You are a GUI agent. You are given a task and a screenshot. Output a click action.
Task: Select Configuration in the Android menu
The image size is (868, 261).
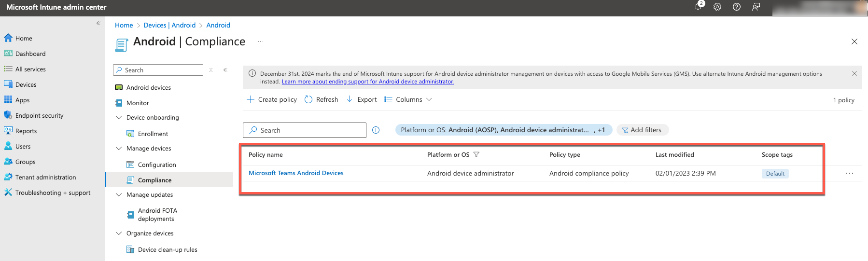157,165
